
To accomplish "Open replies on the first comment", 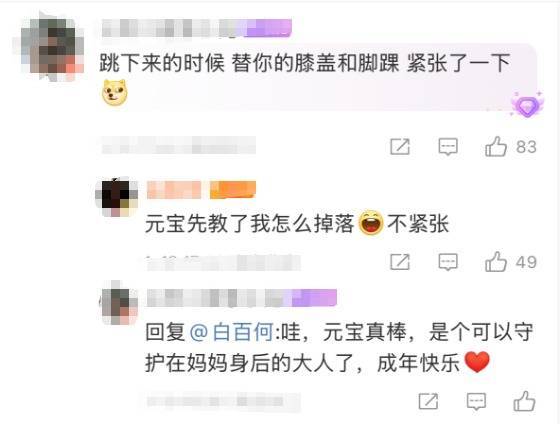I will click(x=448, y=147).
